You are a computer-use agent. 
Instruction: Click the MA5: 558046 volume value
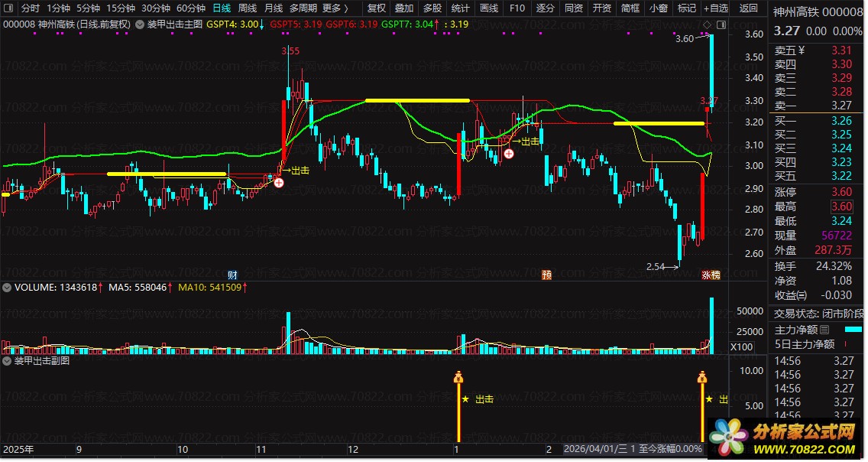tap(138, 288)
